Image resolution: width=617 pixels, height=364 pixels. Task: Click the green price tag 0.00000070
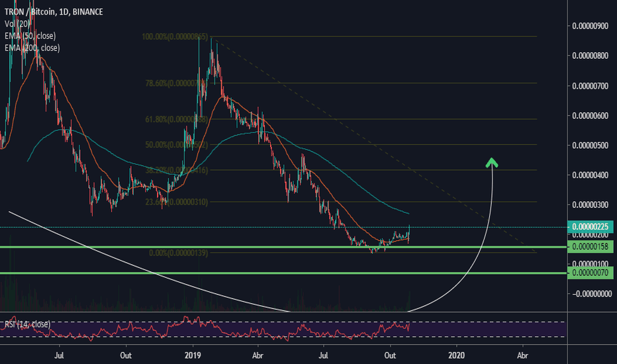[x=591, y=273]
